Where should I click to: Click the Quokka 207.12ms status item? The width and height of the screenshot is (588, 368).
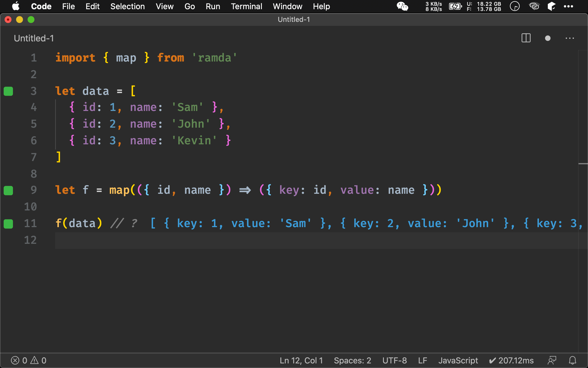[511, 361]
